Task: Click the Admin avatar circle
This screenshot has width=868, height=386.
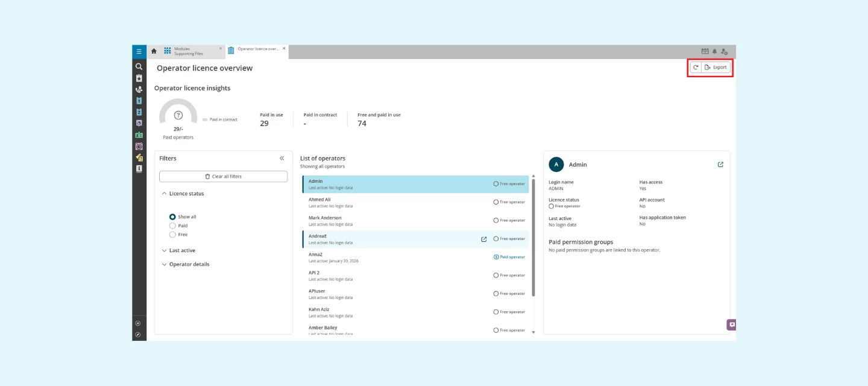Action: point(556,164)
